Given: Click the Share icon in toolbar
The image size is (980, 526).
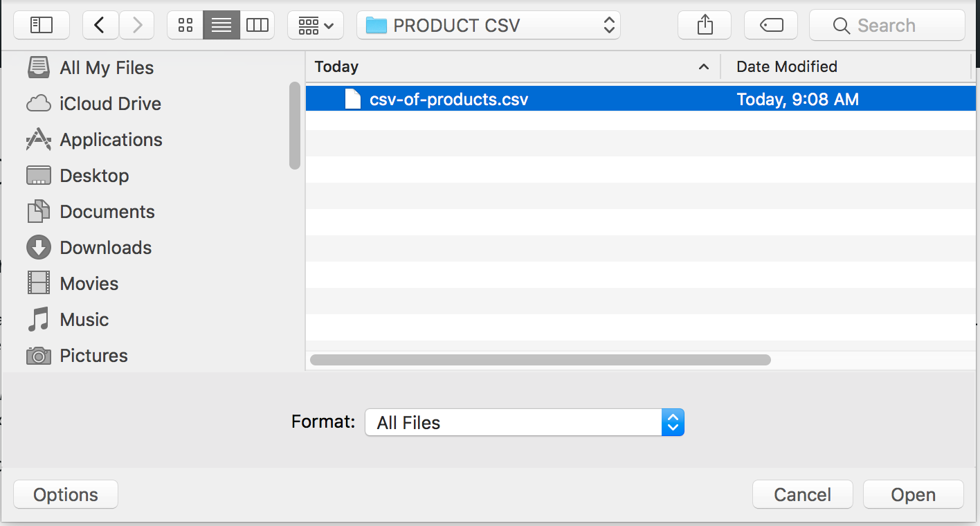Looking at the screenshot, I should (705, 26).
